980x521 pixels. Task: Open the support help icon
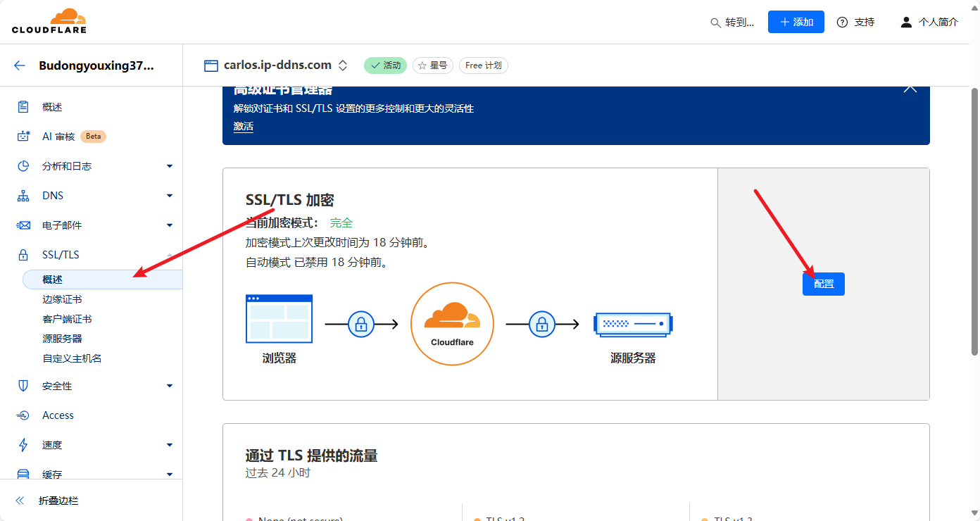click(842, 22)
